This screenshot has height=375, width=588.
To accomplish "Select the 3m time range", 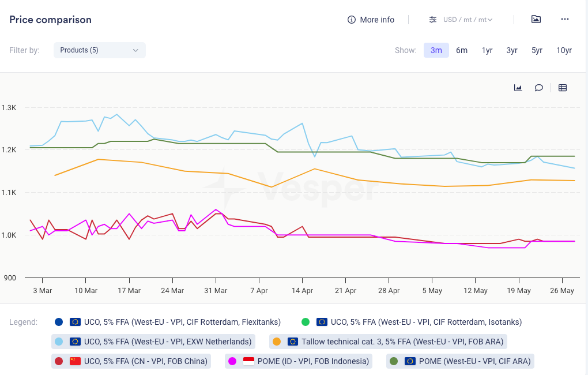I will (436, 50).
